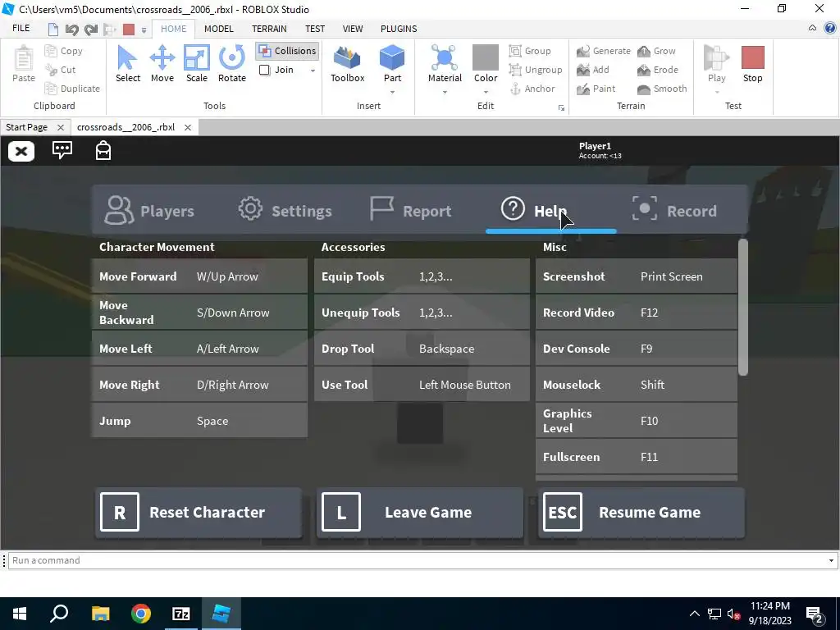
Task: Expand the Part dropdown arrow
Action: point(392,92)
